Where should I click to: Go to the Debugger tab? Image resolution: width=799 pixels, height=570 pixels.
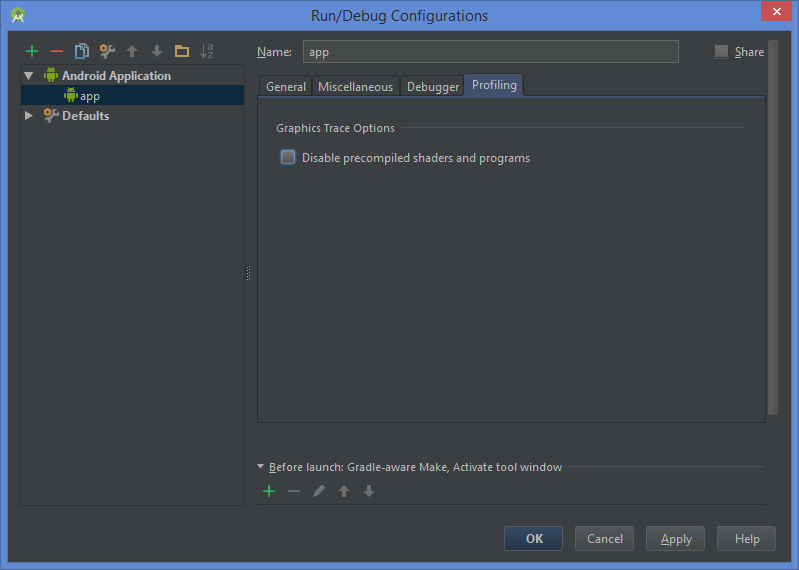pyautogui.click(x=433, y=87)
